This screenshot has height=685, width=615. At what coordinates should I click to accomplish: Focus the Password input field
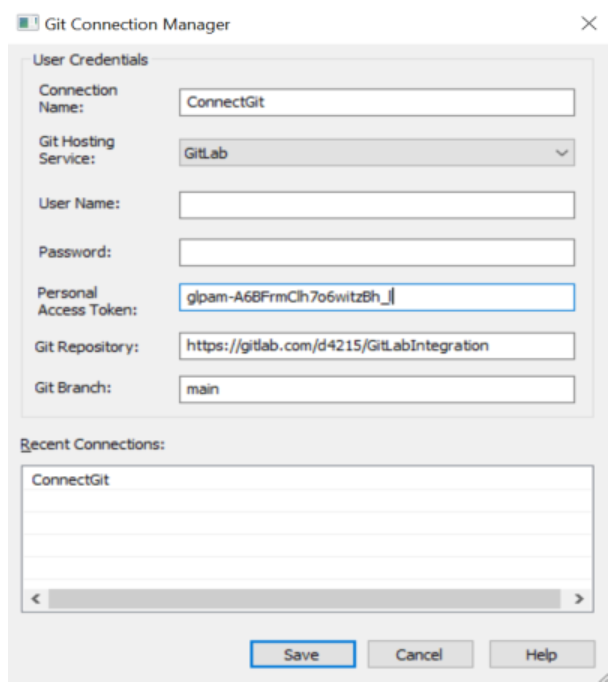(377, 251)
